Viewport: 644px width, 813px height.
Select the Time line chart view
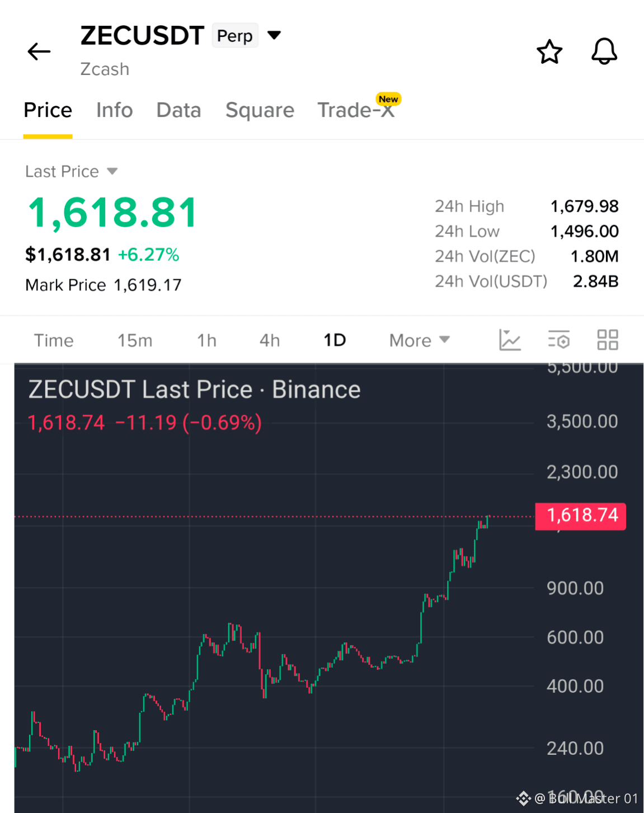54,340
